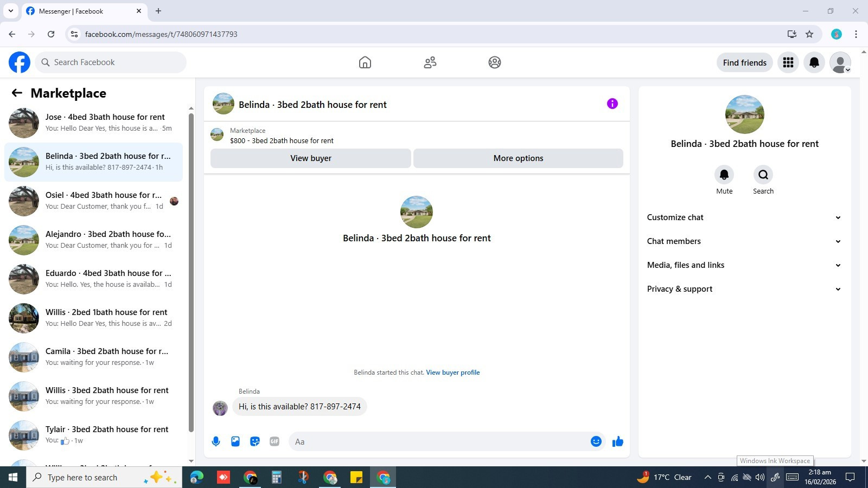868x488 pixels.
Task: Open the Groups icon in top navigation
Action: click(x=495, y=62)
